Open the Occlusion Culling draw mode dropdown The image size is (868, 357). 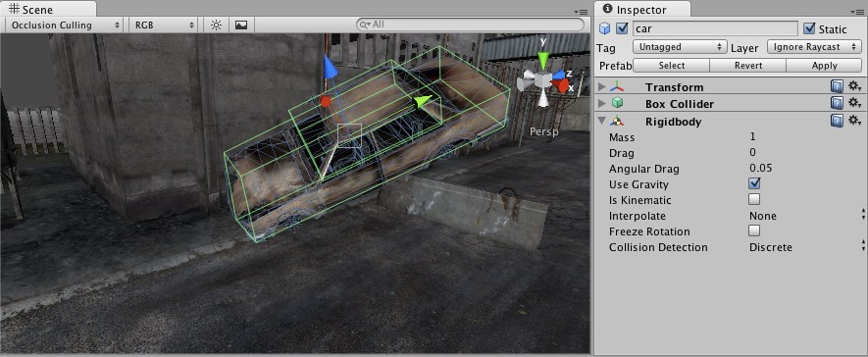click(64, 25)
